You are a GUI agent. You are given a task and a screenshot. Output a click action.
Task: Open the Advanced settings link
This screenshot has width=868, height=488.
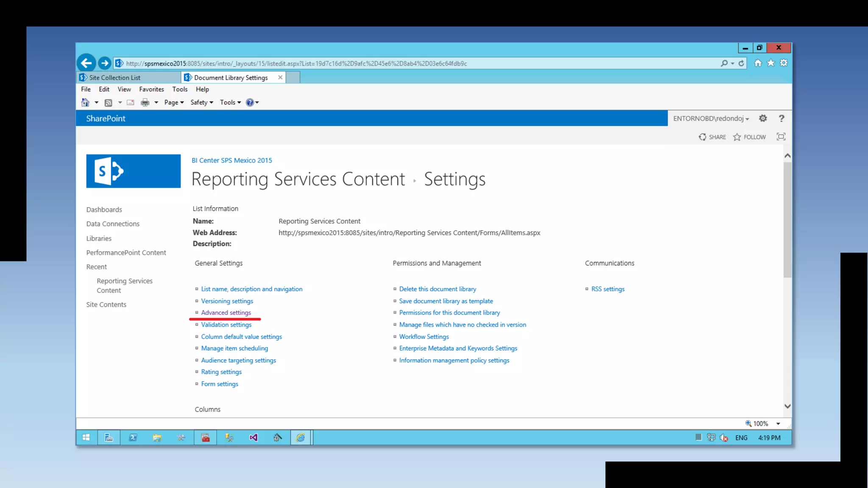(226, 313)
